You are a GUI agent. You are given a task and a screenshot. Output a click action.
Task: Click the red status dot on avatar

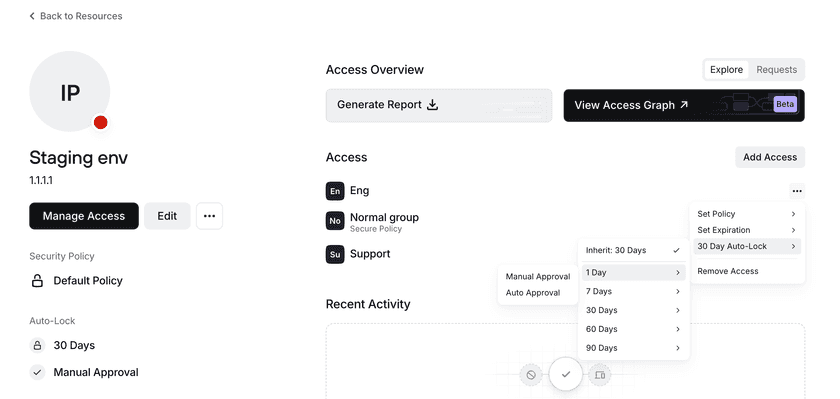pyautogui.click(x=101, y=123)
